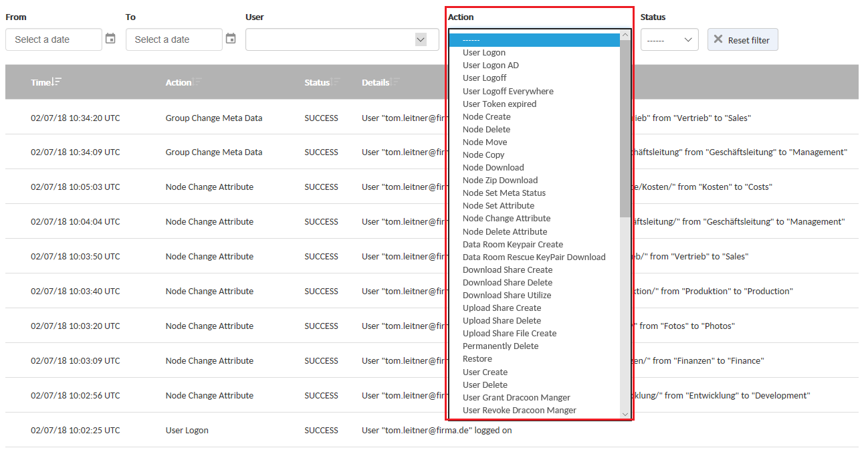Click timestamp "02/07/18 10:03:20 UTC"

(76, 326)
